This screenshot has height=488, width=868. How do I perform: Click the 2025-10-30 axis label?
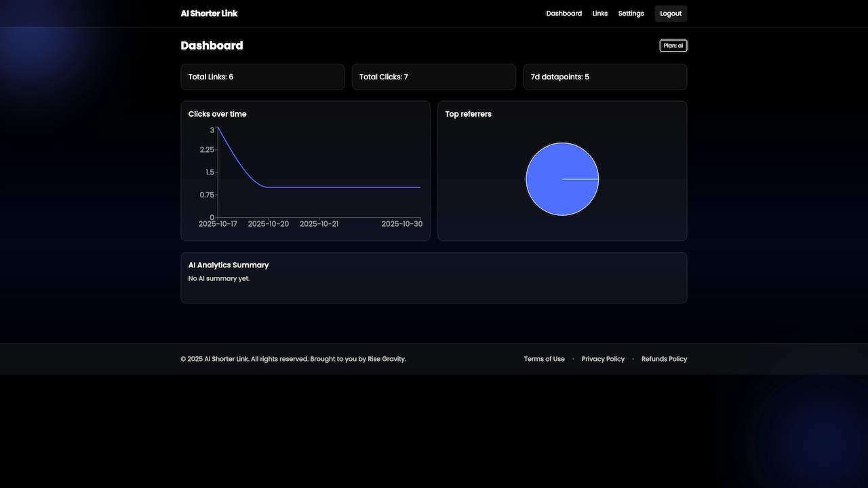point(401,224)
